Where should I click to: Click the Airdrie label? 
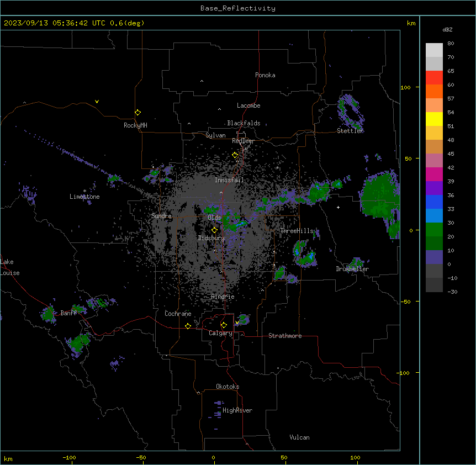tap(223, 297)
